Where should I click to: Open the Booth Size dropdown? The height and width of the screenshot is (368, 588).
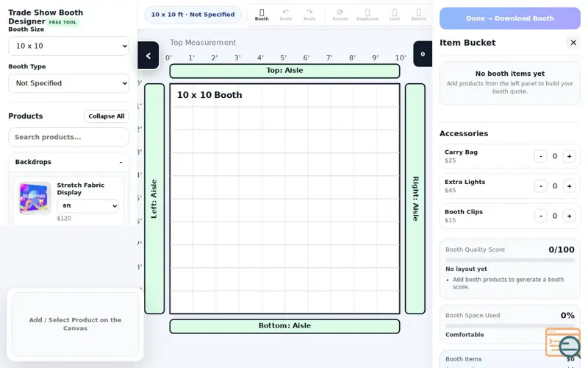coord(68,46)
